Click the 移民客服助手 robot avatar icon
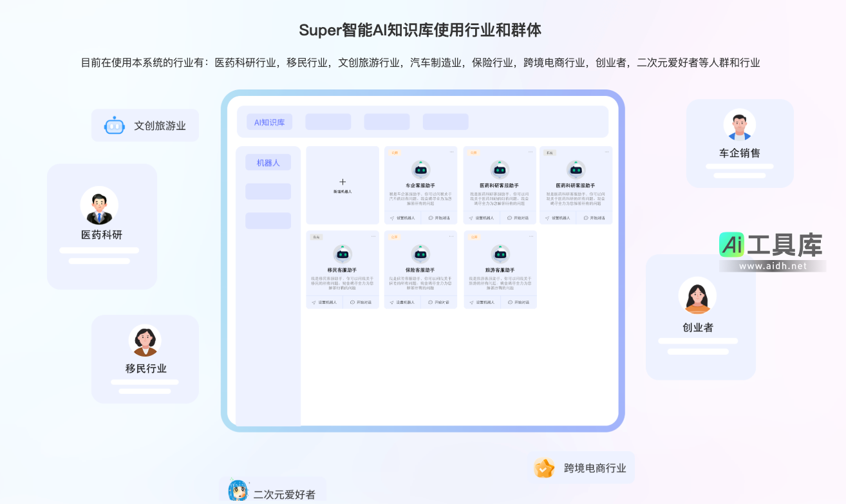This screenshot has width=846, height=504. pyautogui.click(x=343, y=254)
